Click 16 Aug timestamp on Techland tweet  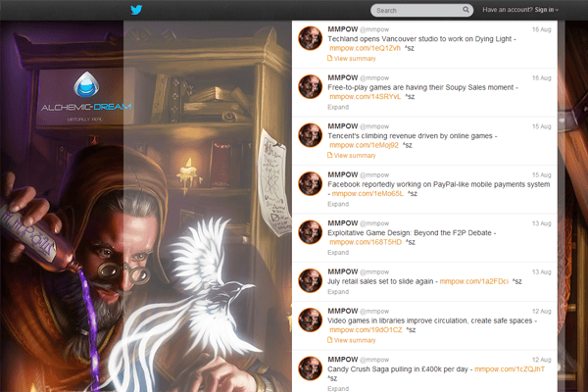(542, 29)
